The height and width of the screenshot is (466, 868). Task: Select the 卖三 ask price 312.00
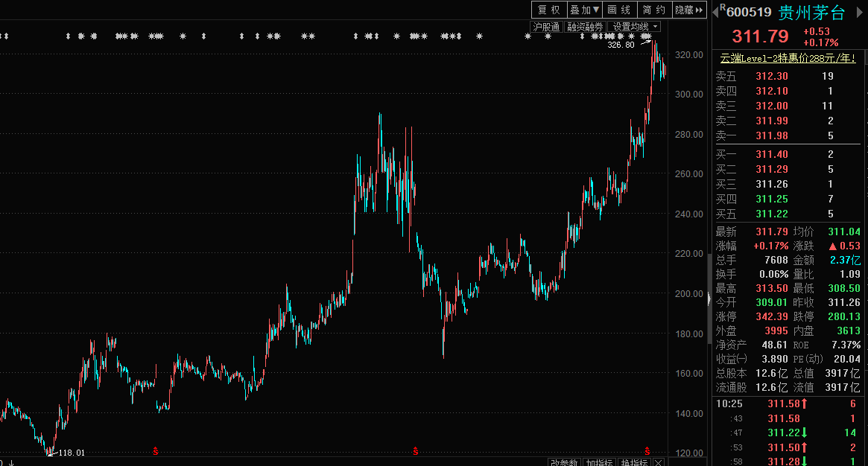tap(772, 106)
